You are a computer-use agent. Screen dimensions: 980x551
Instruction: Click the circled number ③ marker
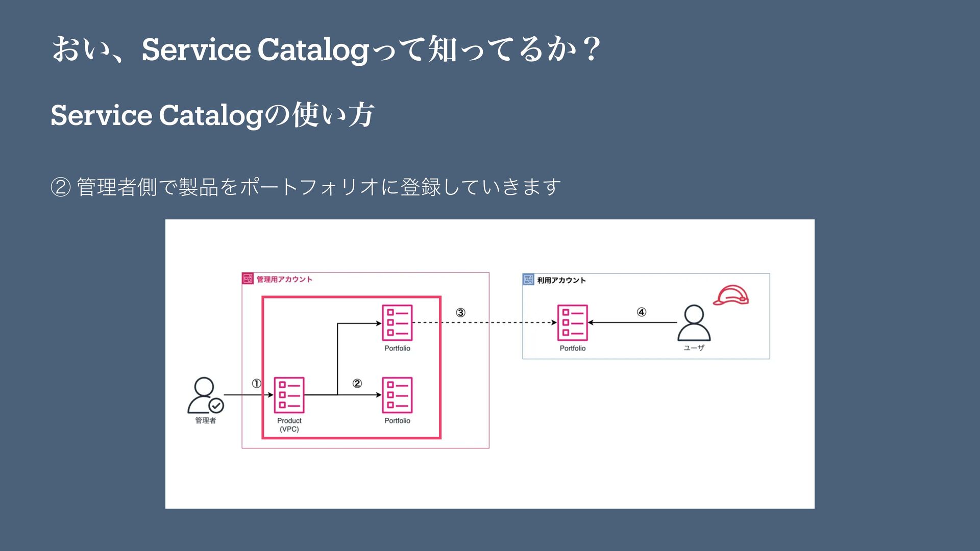pos(460,312)
